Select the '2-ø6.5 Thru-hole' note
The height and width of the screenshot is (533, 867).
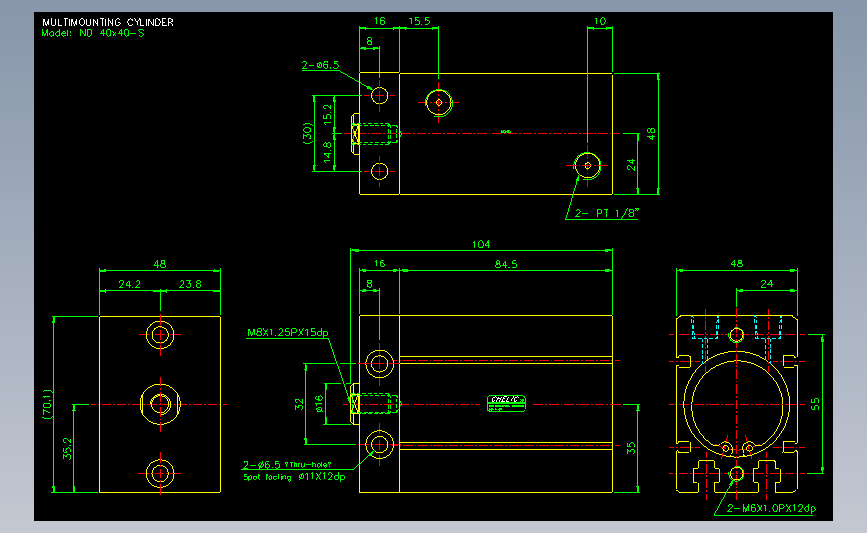pyautogui.click(x=287, y=465)
